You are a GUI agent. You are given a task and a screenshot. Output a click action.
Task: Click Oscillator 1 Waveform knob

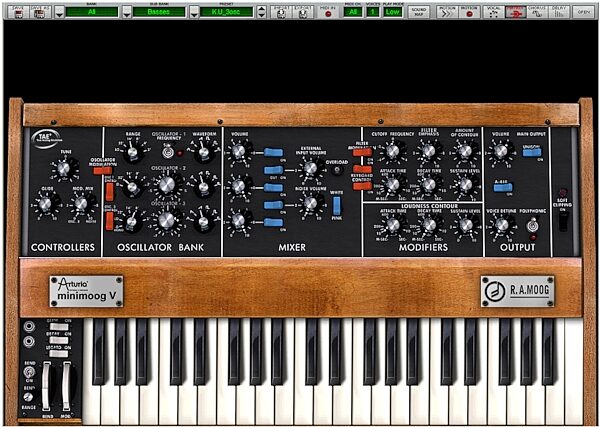[x=204, y=152]
